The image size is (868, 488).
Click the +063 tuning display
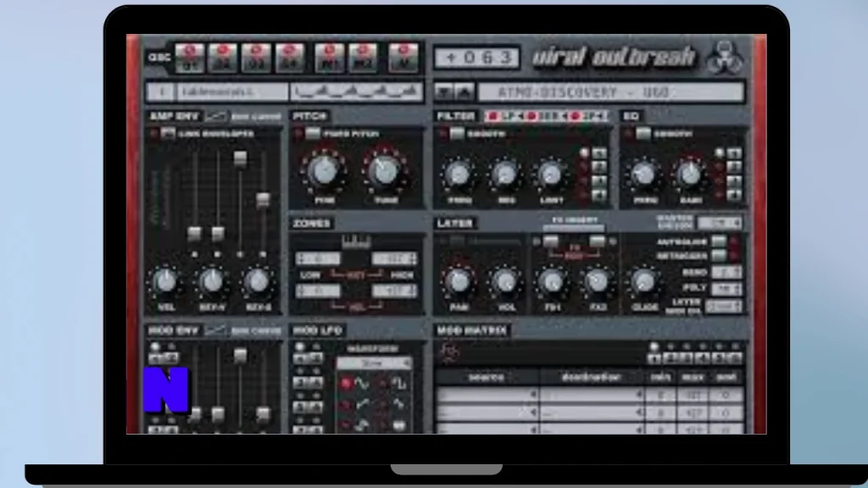(x=476, y=58)
